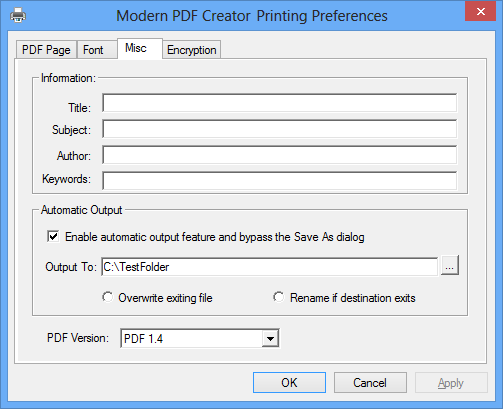Open the PDF 1.4 version combo box
This screenshot has height=409, width=503.
[200, 339]
